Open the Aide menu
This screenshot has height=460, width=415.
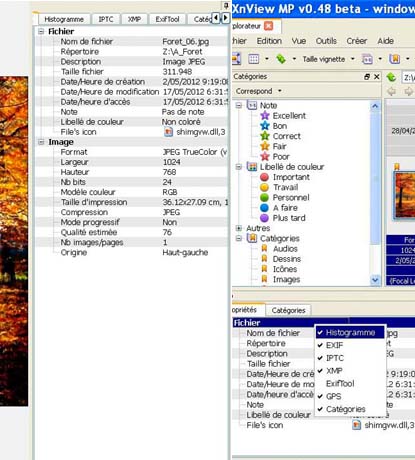pos(386,41)
